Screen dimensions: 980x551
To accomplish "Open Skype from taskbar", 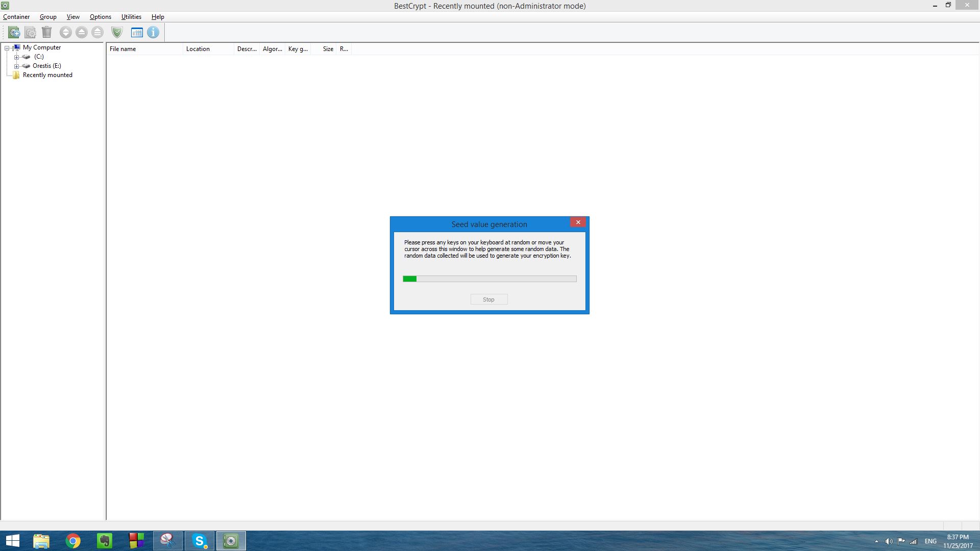I will tap(200, 541).
